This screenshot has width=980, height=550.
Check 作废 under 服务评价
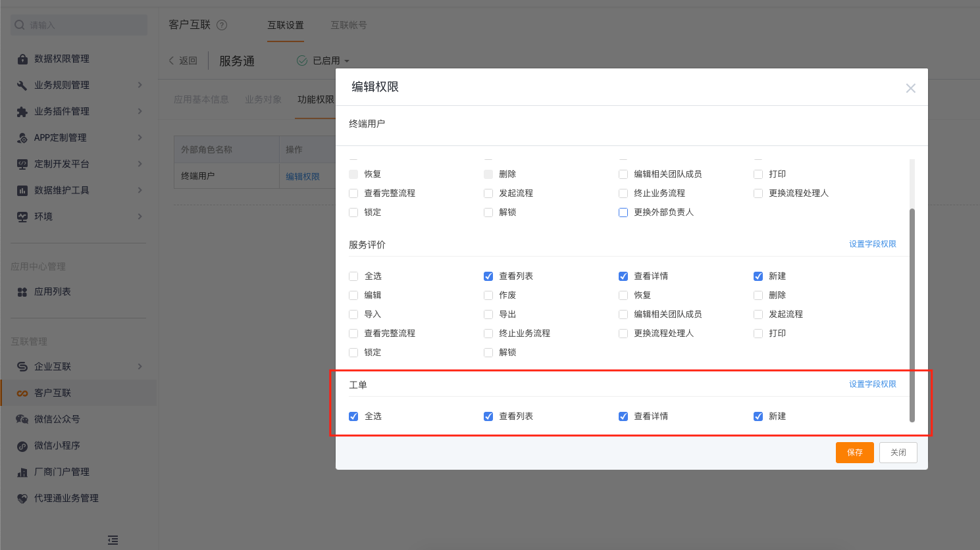click(488, 295)
